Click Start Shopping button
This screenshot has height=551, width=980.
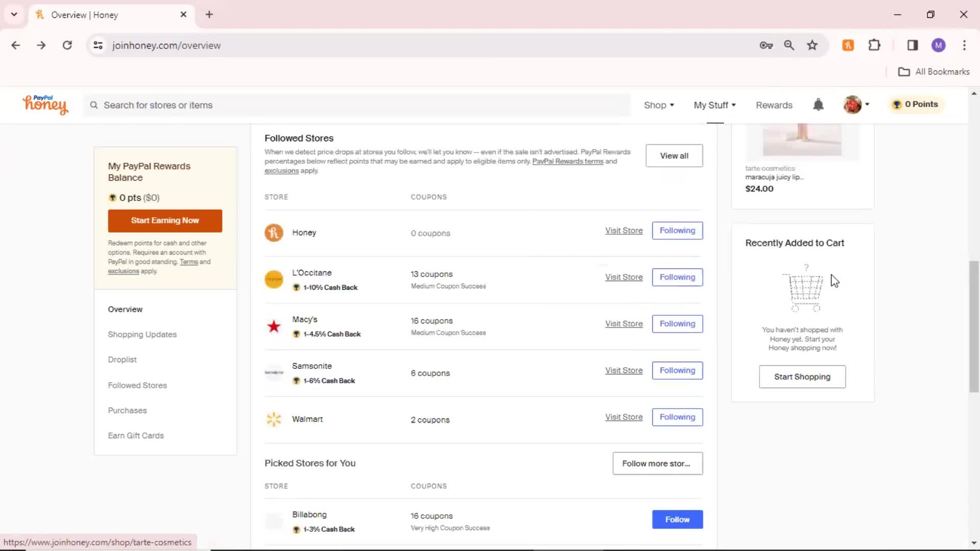[x=802, y=377]
